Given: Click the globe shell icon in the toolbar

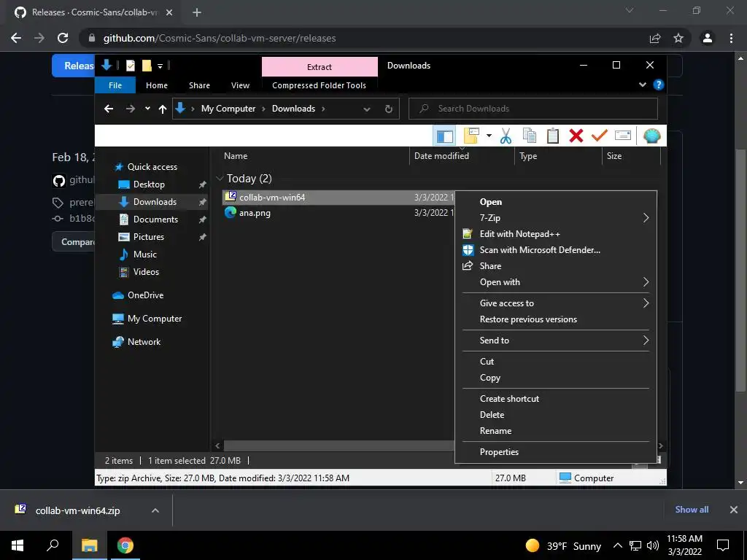Looking at the screenshot, I should tap(651, 136).
